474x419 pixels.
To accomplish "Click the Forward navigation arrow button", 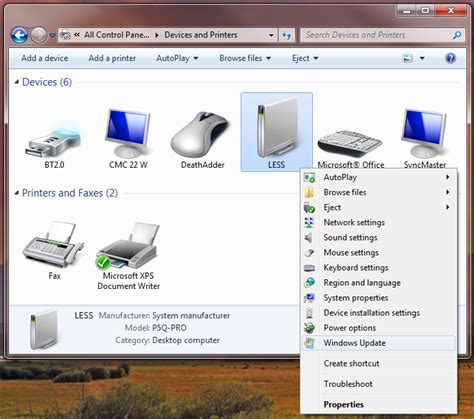I will (39, 35).
